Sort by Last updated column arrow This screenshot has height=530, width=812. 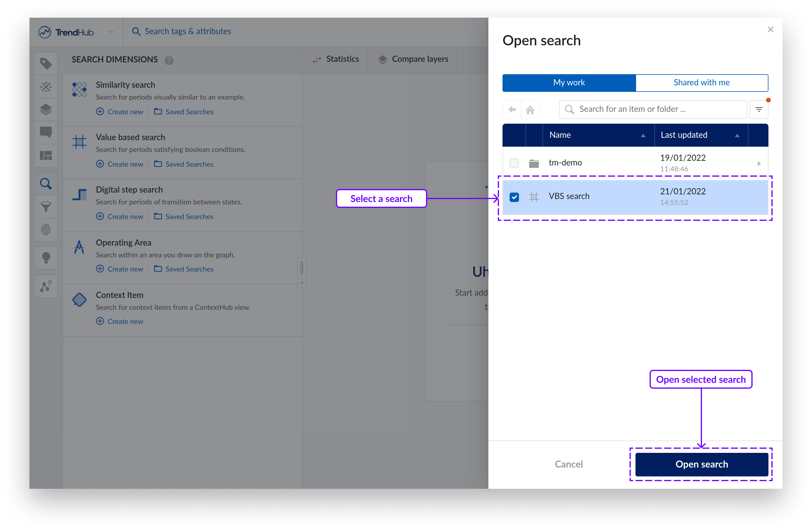click(737, 135)
